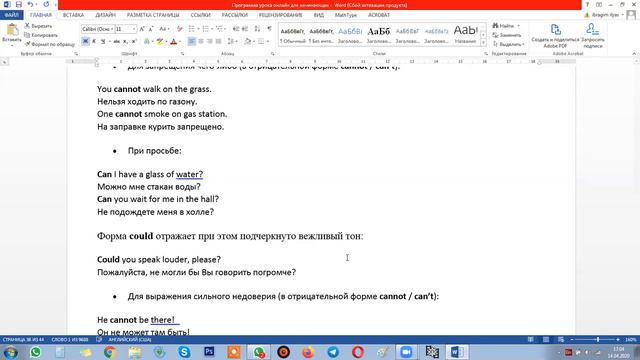Viewport: 640px width, 360px height.
Task: Toggle bold formatting (Ж) button
Action: (85, 41)
